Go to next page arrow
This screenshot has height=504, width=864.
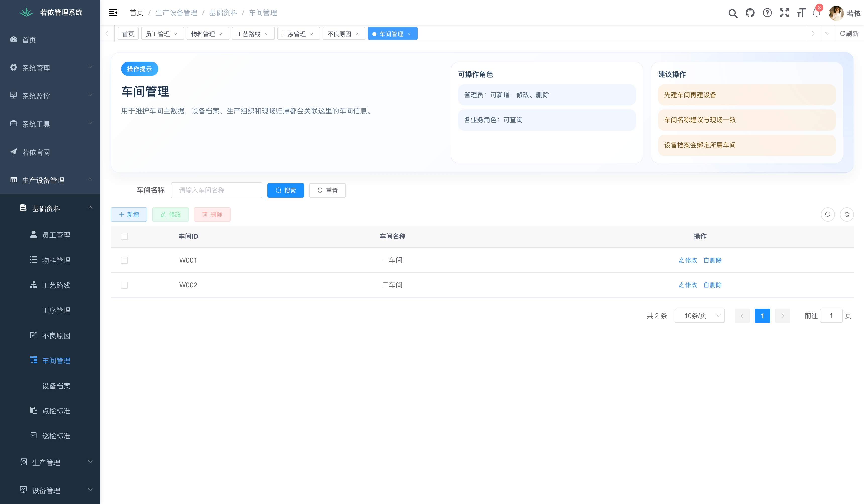(x=782, y=316)
